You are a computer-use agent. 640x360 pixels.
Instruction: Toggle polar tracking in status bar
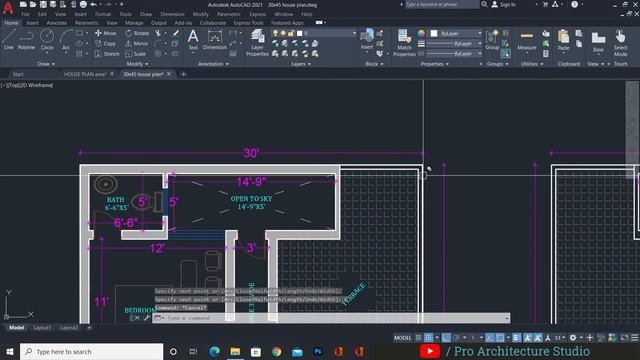tap(456, 338)
